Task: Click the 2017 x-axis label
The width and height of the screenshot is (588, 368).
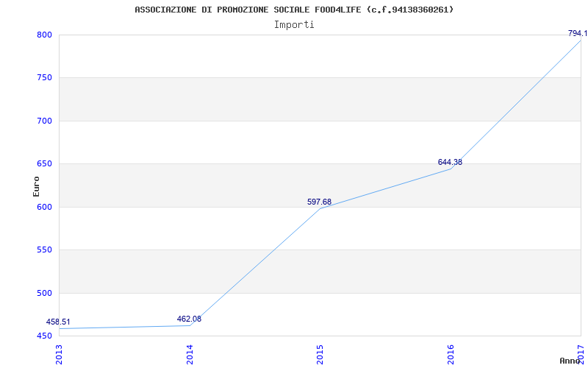Action: click(x=581, y=355)
